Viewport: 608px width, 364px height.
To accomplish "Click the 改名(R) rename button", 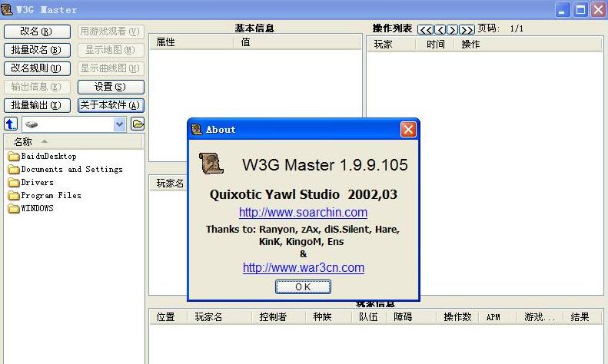I will coord(37,31).
